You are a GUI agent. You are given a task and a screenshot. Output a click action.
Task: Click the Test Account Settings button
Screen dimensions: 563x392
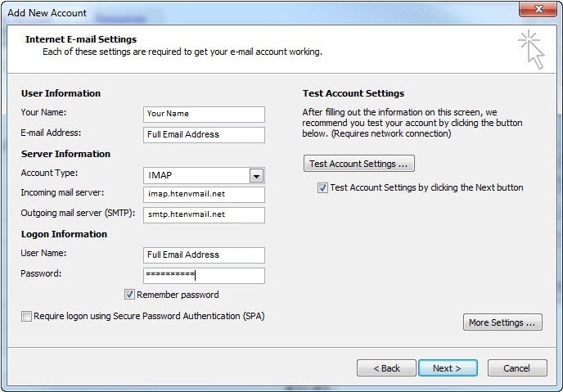pos(359,164)
